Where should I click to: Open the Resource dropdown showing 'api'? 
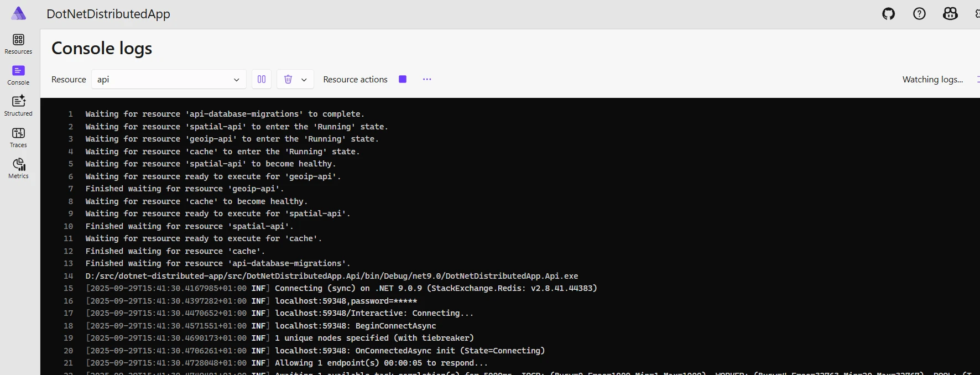click(168, 79)
